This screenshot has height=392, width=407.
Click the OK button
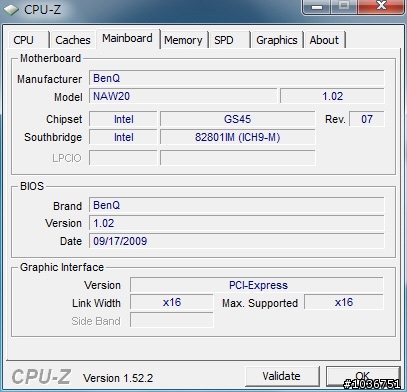point(363,376)
